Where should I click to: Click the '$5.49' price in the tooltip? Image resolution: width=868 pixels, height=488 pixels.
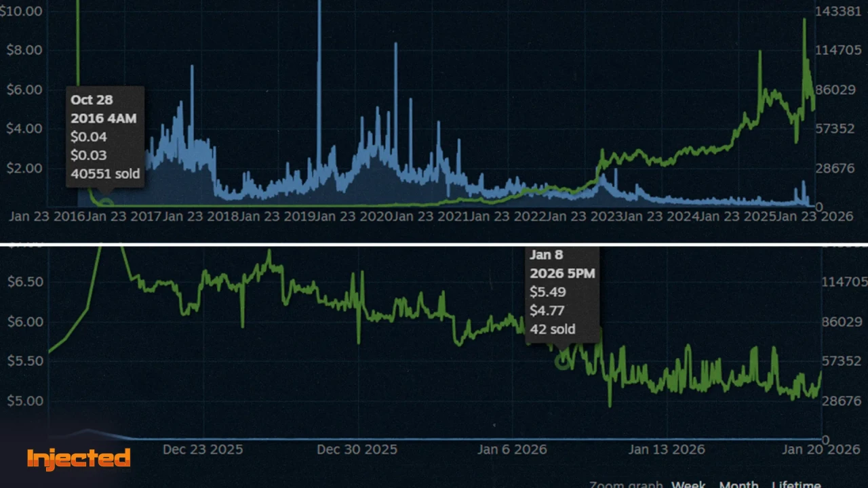(x=548, y=292)
